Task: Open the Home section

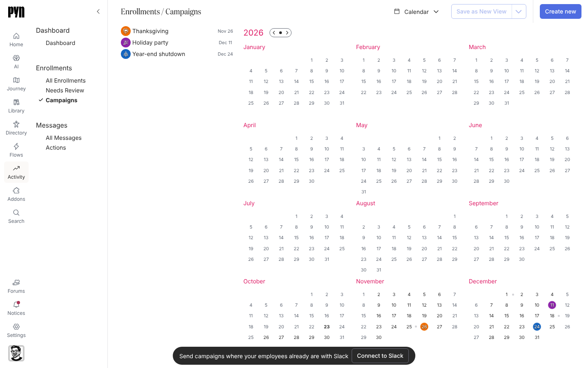Action: [x=16, y=40]
